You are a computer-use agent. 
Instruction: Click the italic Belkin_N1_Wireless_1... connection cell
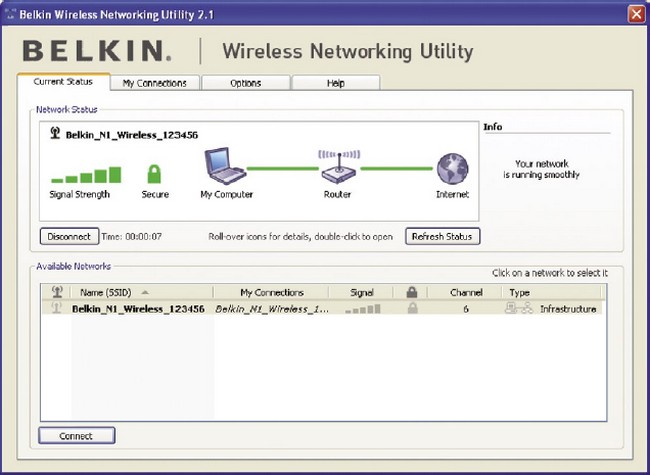pyautogui.click(x=272, y=309)
